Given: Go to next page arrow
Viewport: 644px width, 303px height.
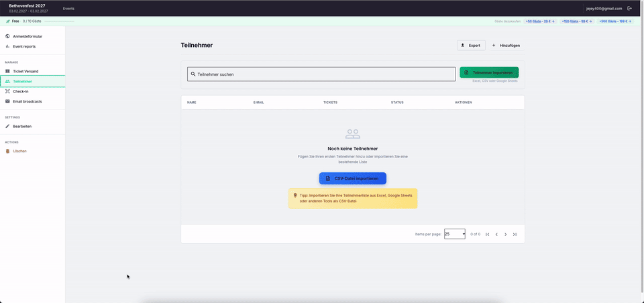Looking at the screenshot, I should 505,234.
